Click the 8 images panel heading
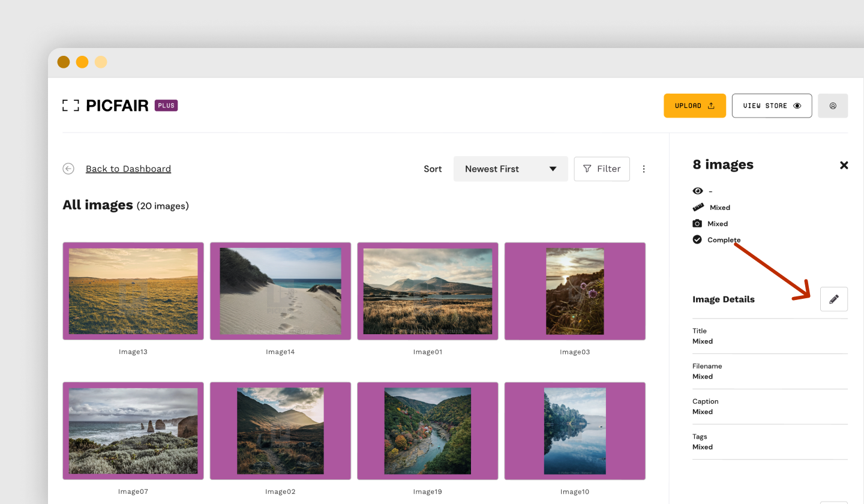This screenshot has width=864, height=504. point(723,164)
